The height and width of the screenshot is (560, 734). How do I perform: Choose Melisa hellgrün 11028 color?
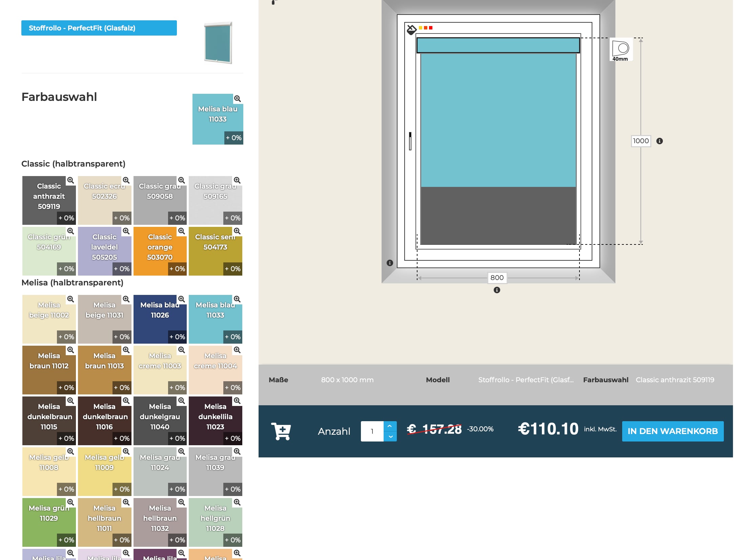216,522
